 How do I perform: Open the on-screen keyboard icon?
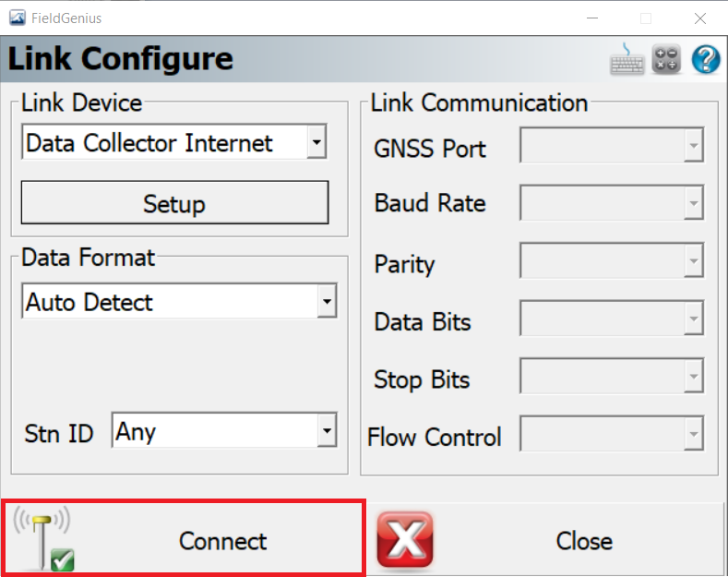point(627,59)
